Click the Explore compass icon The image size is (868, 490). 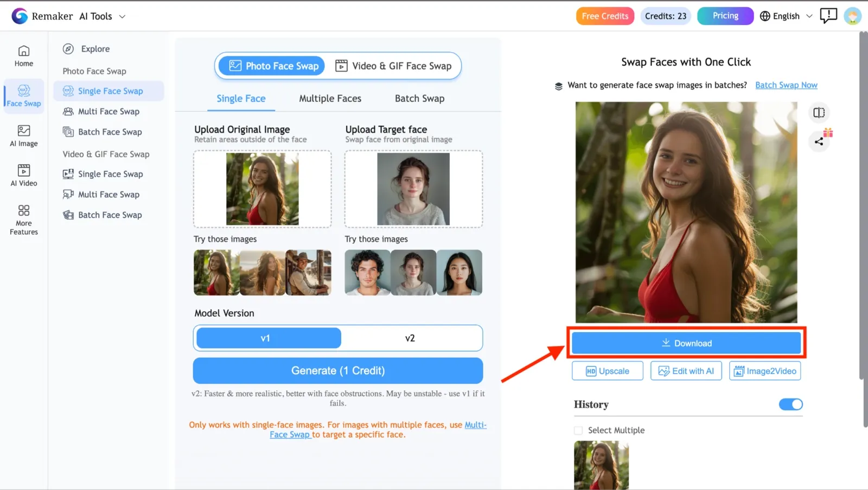click(x=68, y=49)
